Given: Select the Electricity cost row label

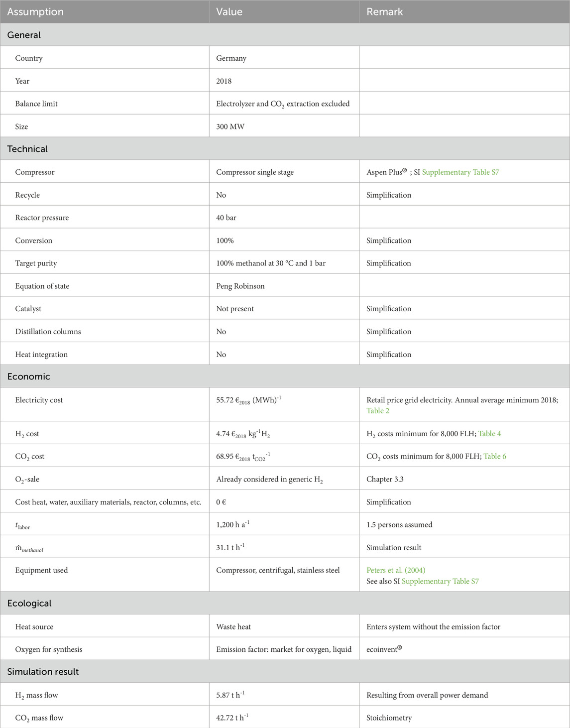Looking at the screenshot, I should [39, 400].
